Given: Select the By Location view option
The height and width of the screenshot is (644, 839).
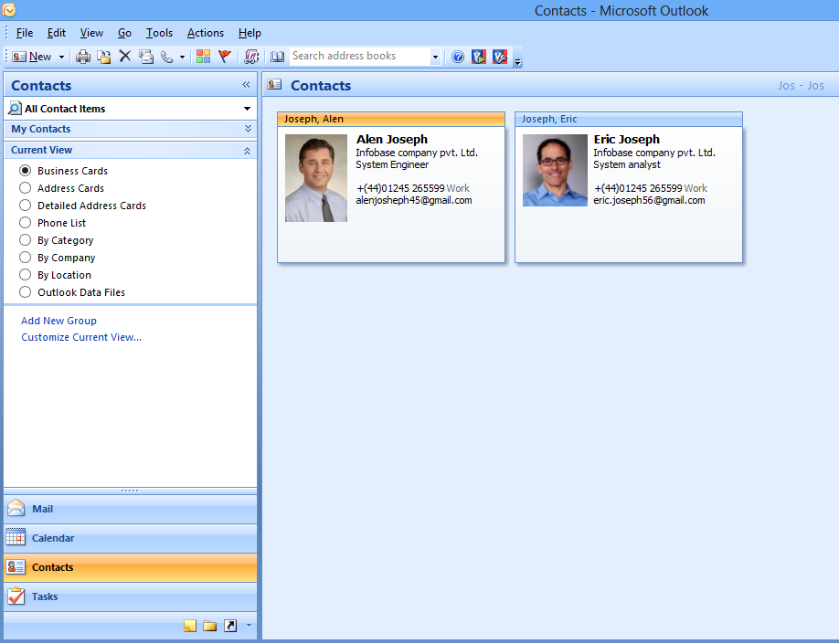Looking at the screenshot, I should [x=26, y=275].
